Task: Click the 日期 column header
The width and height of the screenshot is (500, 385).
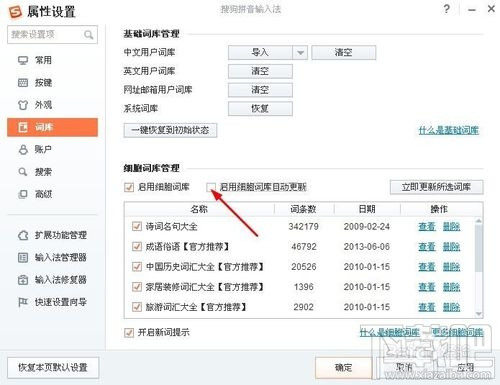Action: (367, 209)
